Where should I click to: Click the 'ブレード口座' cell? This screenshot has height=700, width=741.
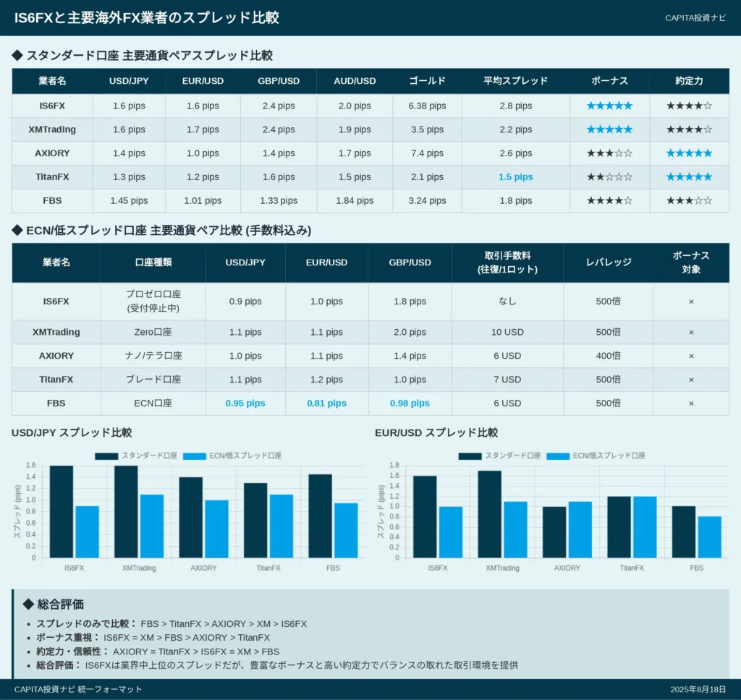pyautogui.click(x=153, y=379)
